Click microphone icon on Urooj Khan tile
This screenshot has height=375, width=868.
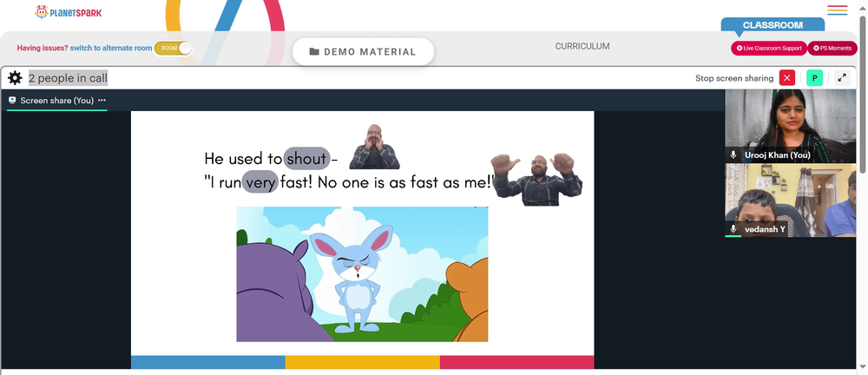pyautogui.click(x=733, y=155)
